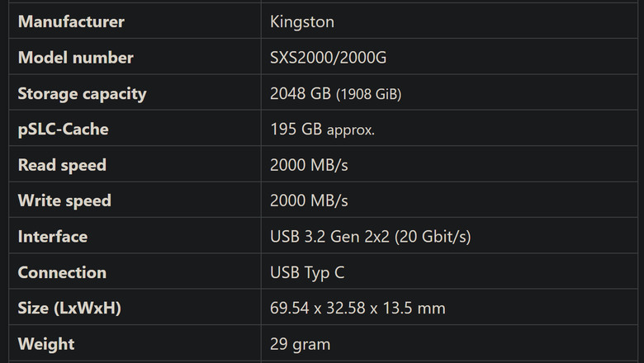Viewport: 644px width, 363px height.
Task: Click the pSLC-Cache row label
Action: coord(64,130)
